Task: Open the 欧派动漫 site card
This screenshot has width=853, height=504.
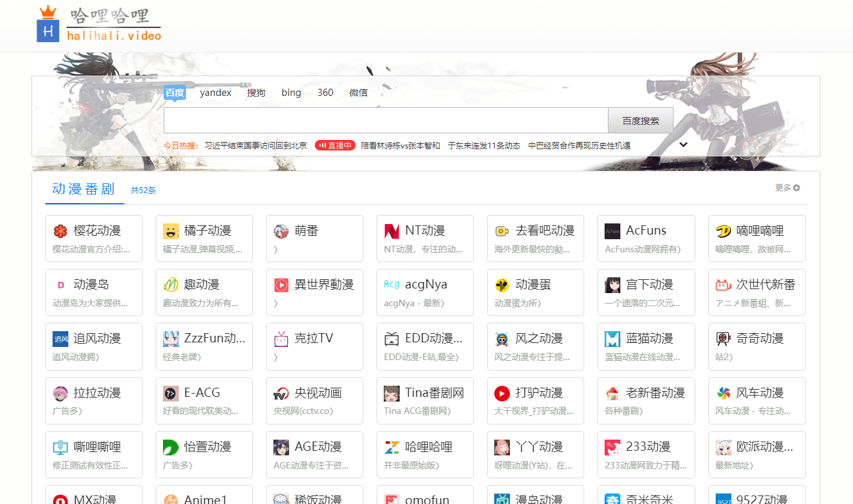Action: coord(757,455)
